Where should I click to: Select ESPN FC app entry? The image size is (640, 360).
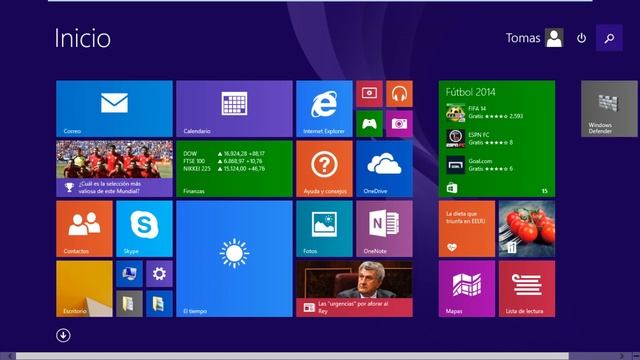coord(480,139)
